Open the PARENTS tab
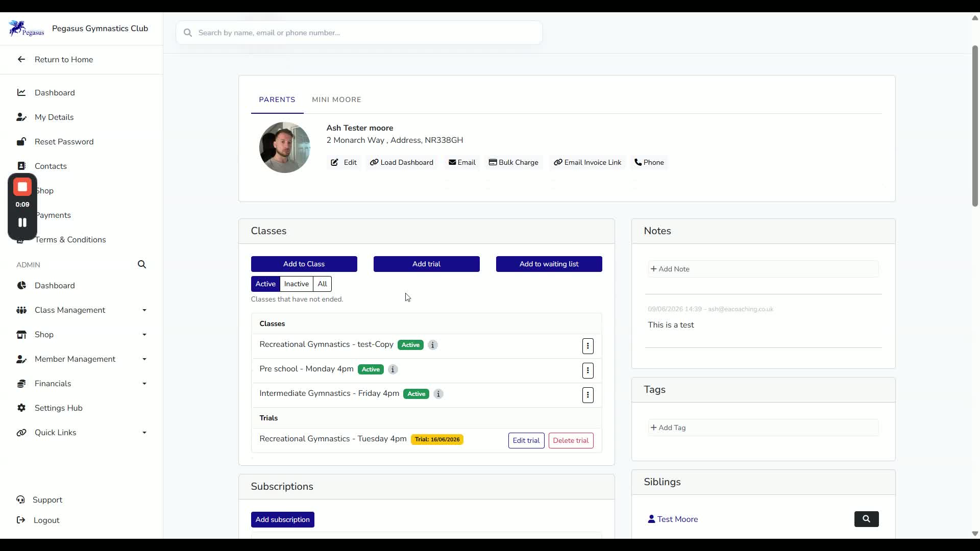 [277, 99]
